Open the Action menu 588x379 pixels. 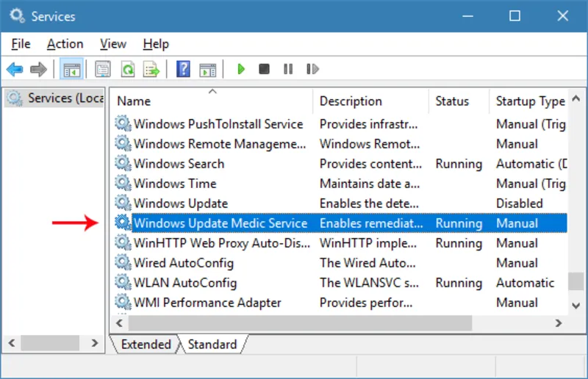point(65,44)
